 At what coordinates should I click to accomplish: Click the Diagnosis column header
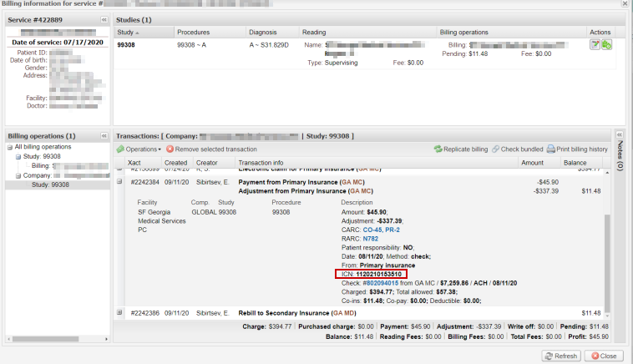272,33
